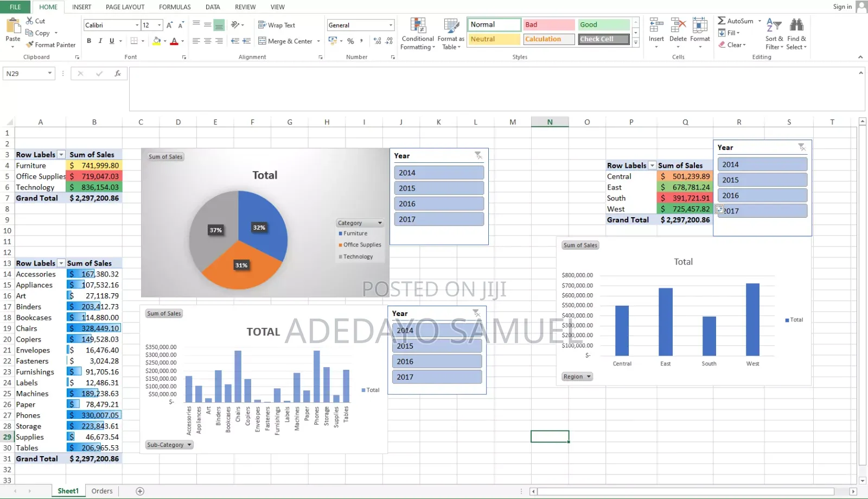This screenshot has width=868, height=499.
Task: Open the number format General dropdown
Action: click(390, 25)
